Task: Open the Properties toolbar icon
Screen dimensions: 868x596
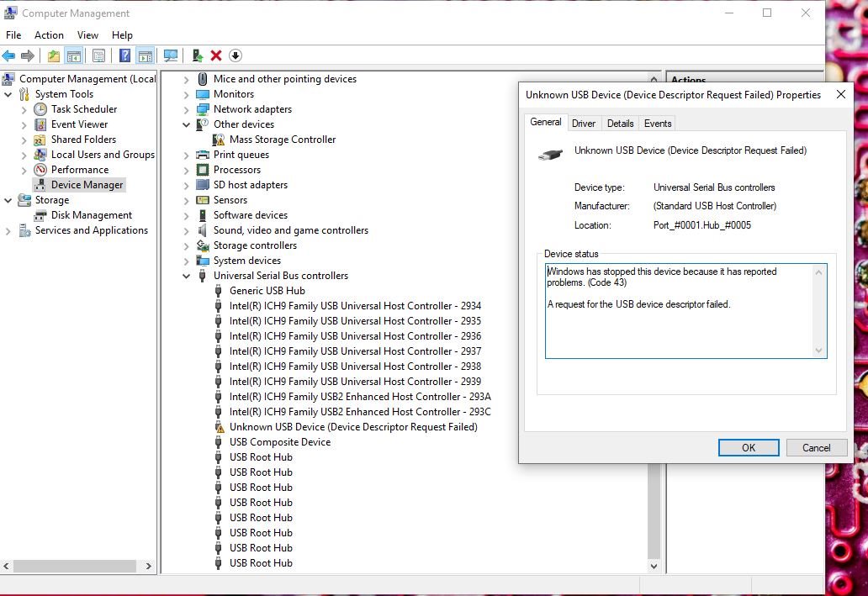Action: 99,55
